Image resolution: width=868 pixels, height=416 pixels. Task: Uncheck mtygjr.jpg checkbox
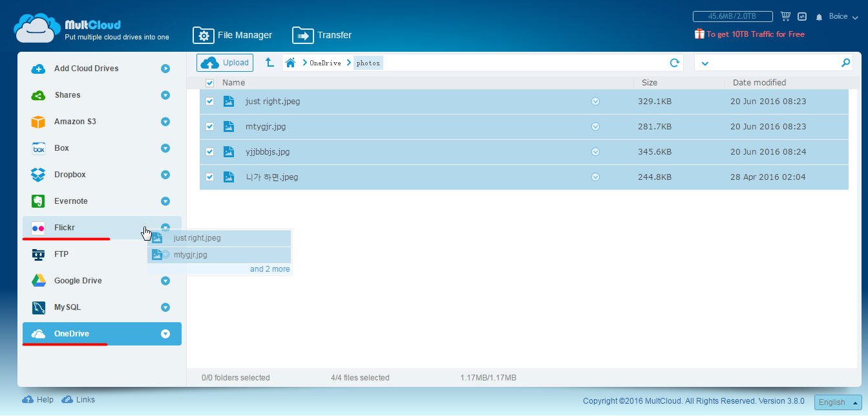pyautogui.click(x=209, y=127)
